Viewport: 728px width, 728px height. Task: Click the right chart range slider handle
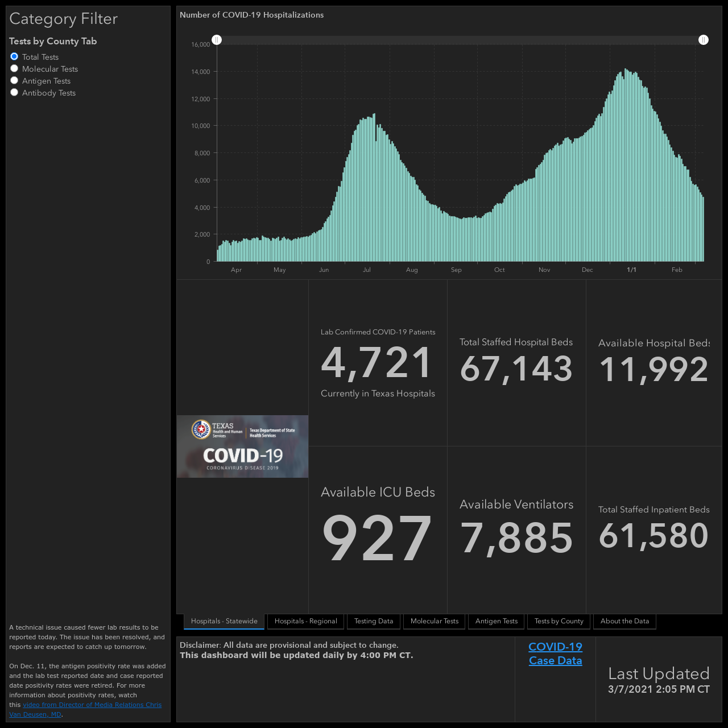[x=704, y=40]
